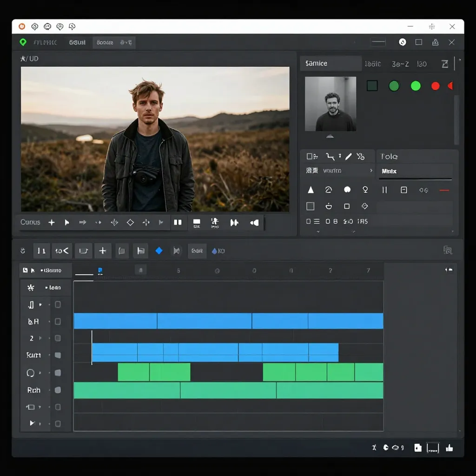This screenshot has height=476, width=476.
Task: Select the blue diamond marker in timeline toolbar
Action: tap(159, 251)
